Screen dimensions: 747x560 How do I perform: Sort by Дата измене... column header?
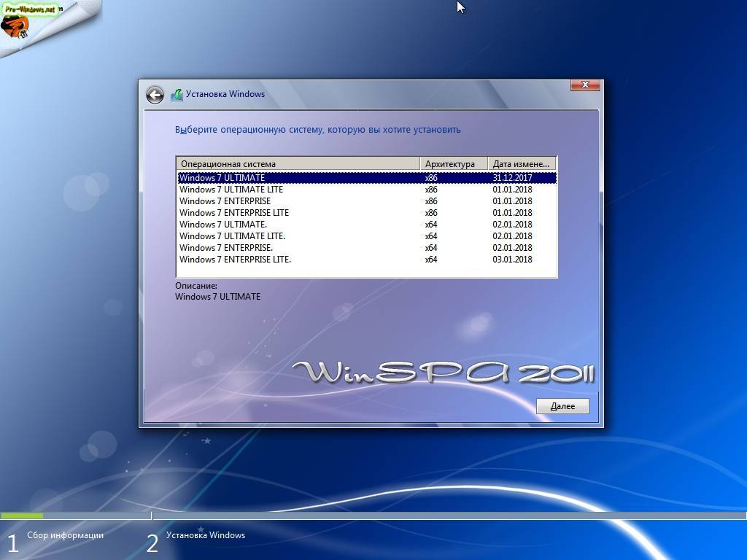point(522,164)
